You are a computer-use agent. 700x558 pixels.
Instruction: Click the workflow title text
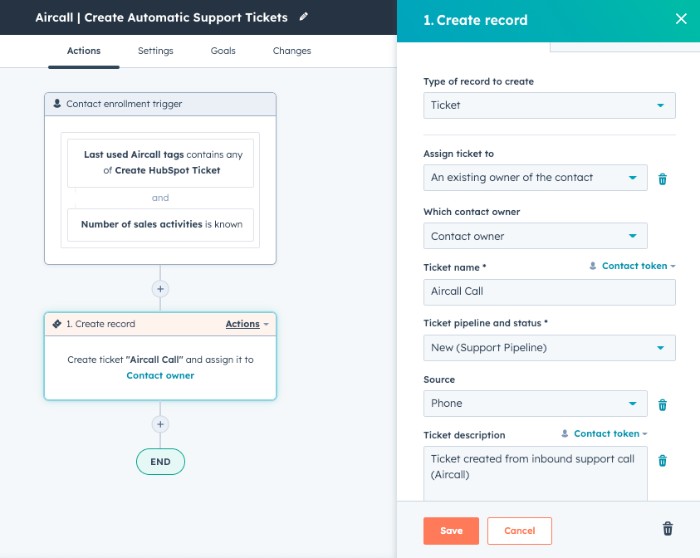pos(162,17)
